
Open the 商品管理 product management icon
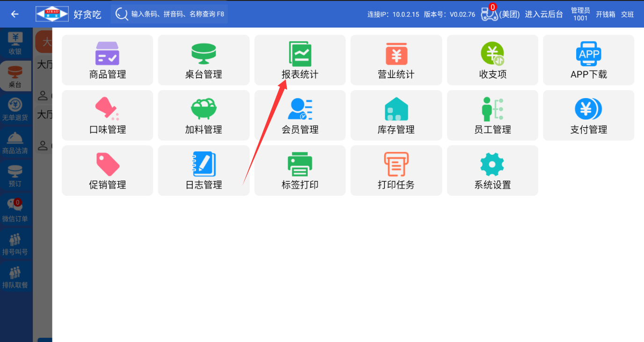tap(108, 54)
